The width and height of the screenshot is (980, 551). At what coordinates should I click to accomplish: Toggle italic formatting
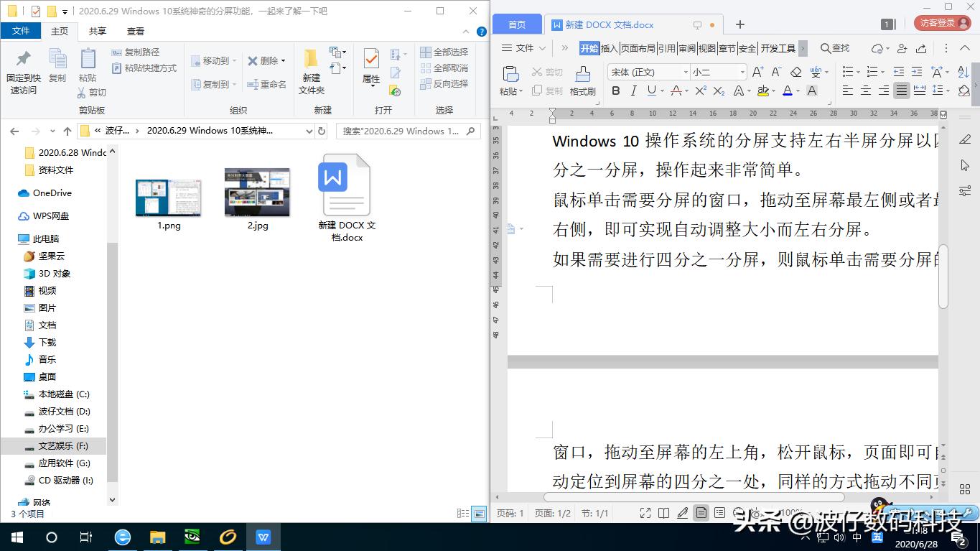click(x=635, y=91)
